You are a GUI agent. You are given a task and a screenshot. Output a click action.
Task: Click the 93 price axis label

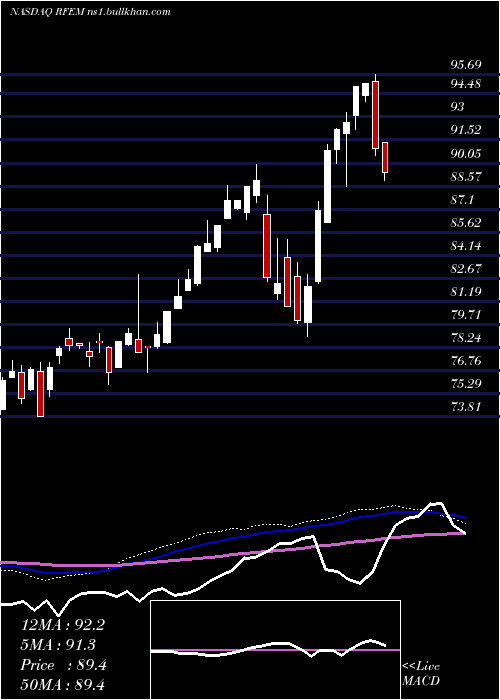(458, 107)
